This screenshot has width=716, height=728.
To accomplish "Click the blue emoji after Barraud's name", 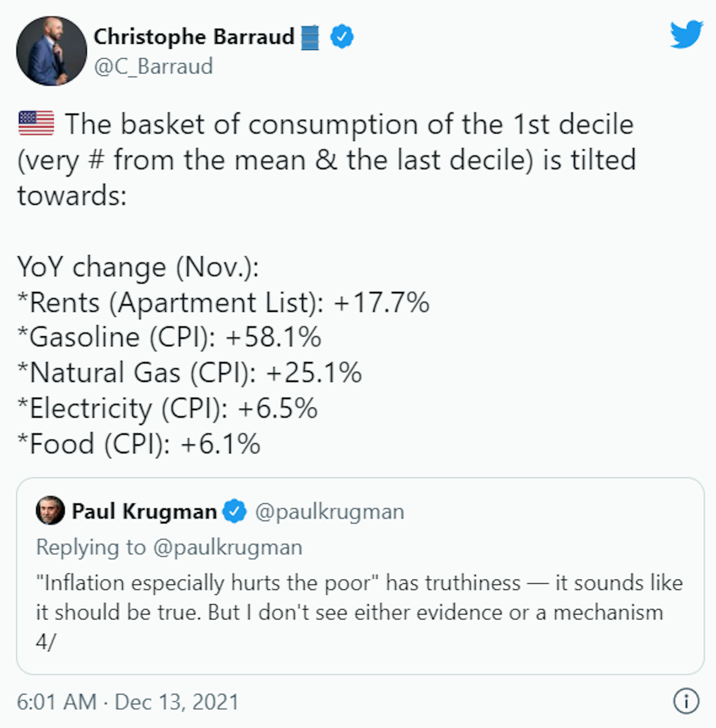I will [310, 38].
